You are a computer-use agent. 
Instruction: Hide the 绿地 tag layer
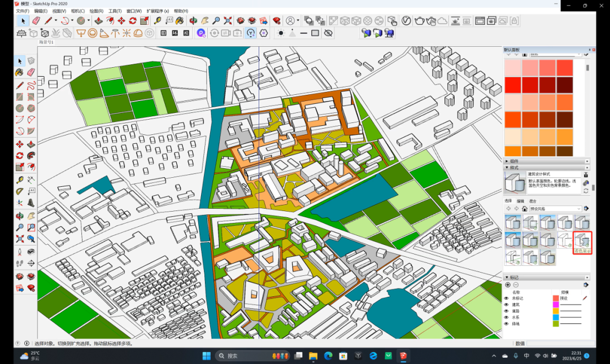click(507, 324)
